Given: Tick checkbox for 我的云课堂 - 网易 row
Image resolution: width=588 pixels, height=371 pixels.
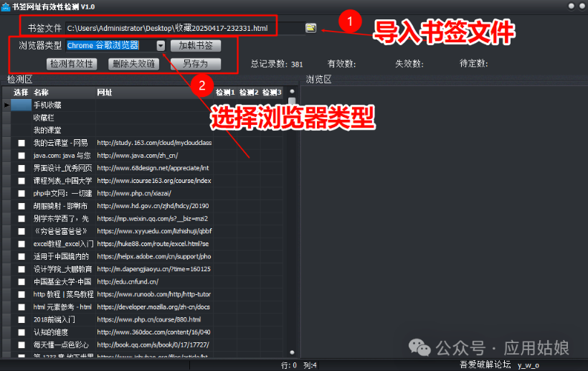Looking at the screenshot, I should tap(22, 143).
